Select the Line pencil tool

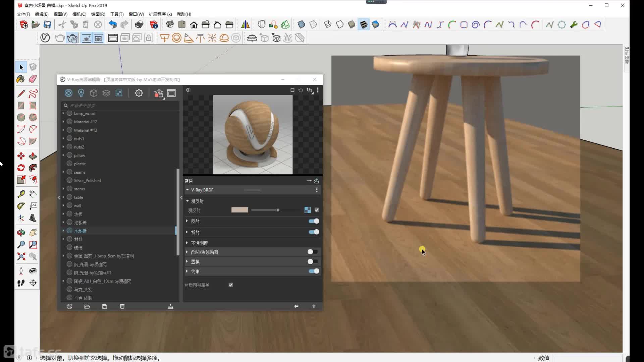tap(21, 94)
